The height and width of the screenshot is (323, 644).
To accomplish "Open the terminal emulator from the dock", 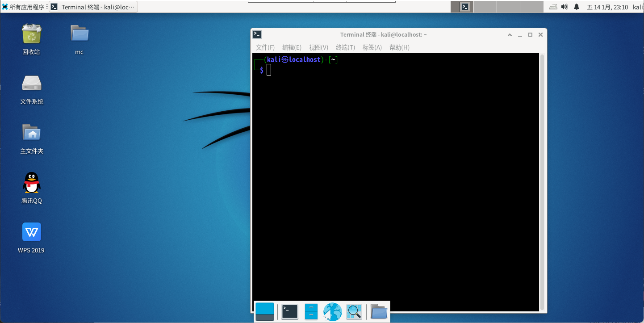I will [290, 311].
